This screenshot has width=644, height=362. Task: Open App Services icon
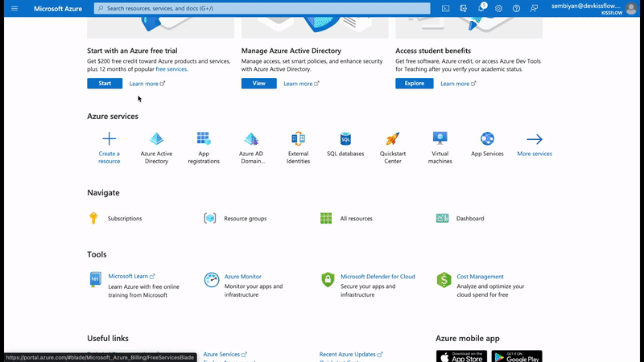[487, 138]
